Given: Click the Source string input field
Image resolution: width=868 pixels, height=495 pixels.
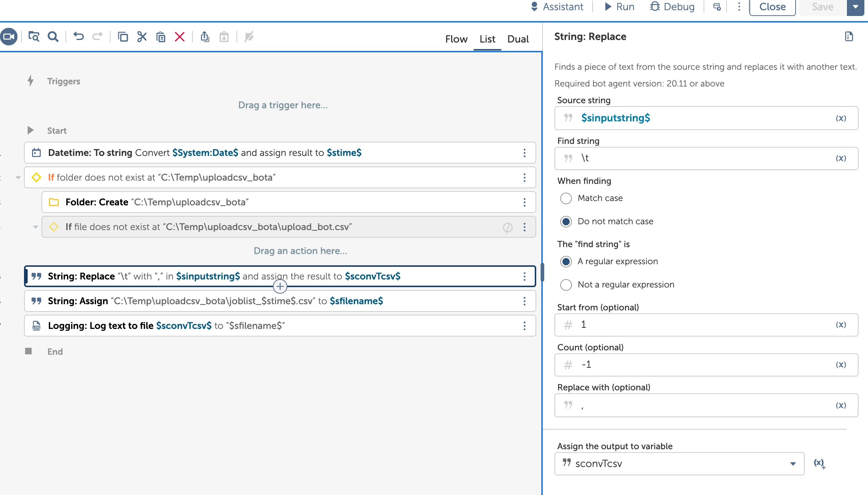Looking at the screenshot, I should click(706, 118).
